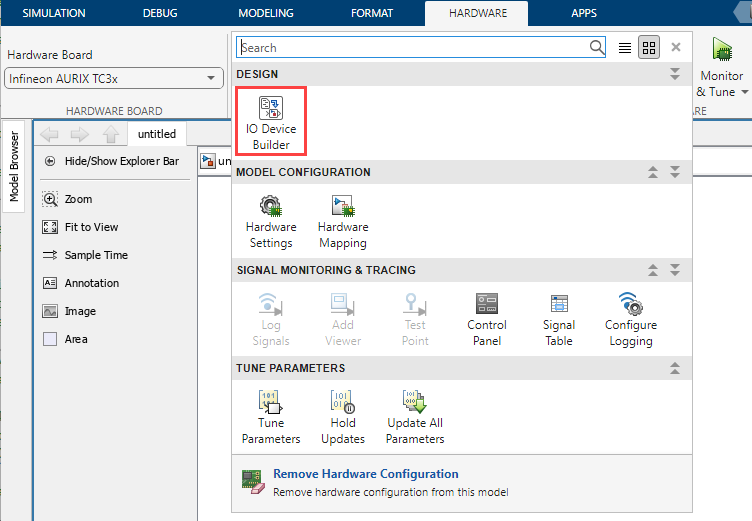The image size is (752, 521).
Task: Click the gallery search field
Action: tap(415, 47)
